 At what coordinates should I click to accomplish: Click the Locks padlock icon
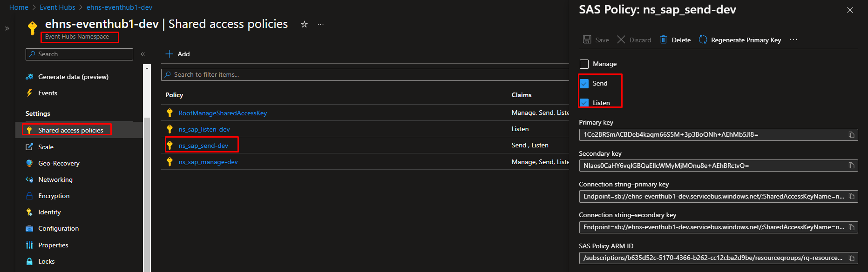pyautogui.click(x=29, y=261)
